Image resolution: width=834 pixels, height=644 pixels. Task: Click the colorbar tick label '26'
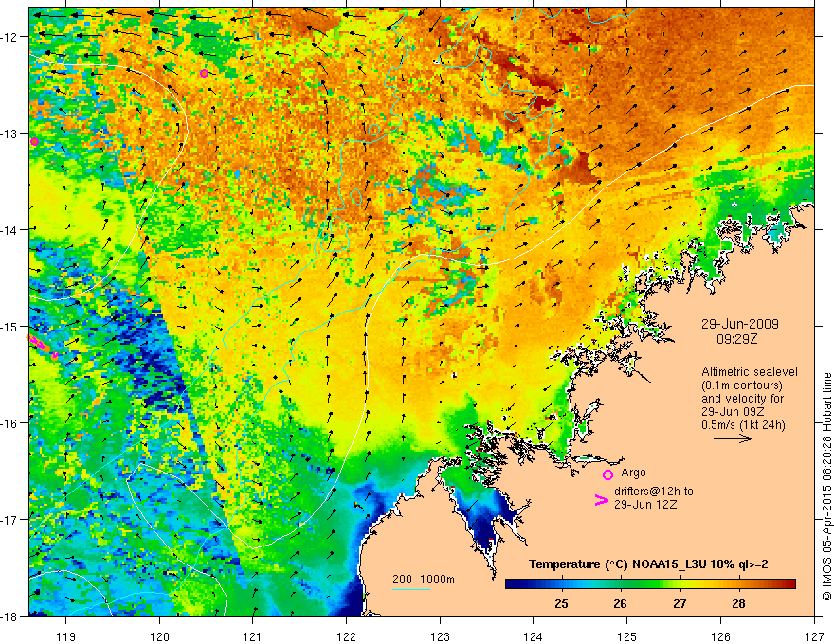620,604
